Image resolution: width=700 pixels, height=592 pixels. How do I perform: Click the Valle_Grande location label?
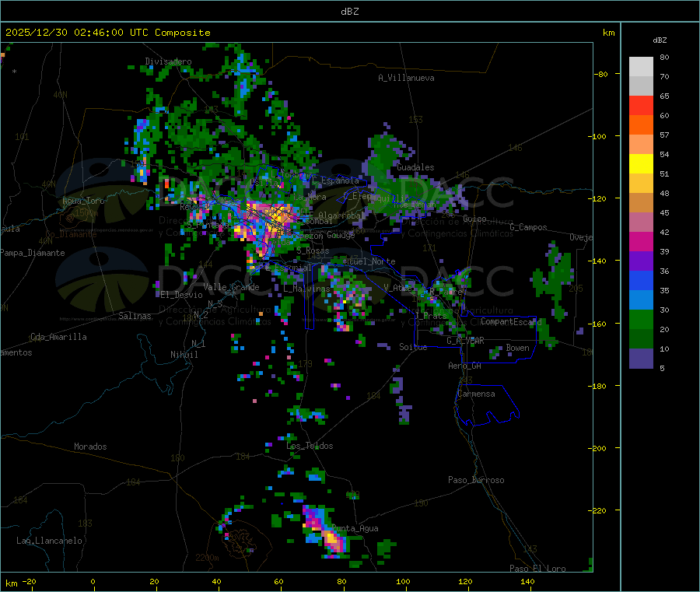pos(231,287)
